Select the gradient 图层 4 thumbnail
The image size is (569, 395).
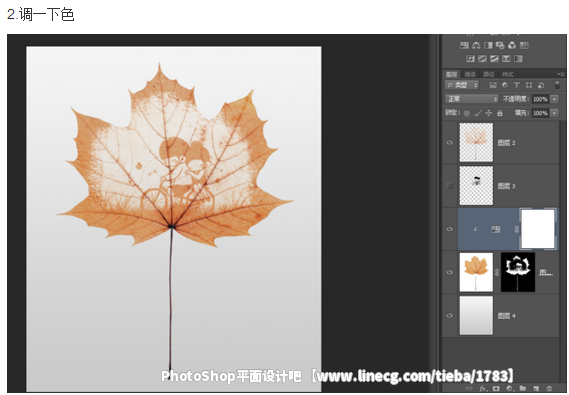point(476,315)
